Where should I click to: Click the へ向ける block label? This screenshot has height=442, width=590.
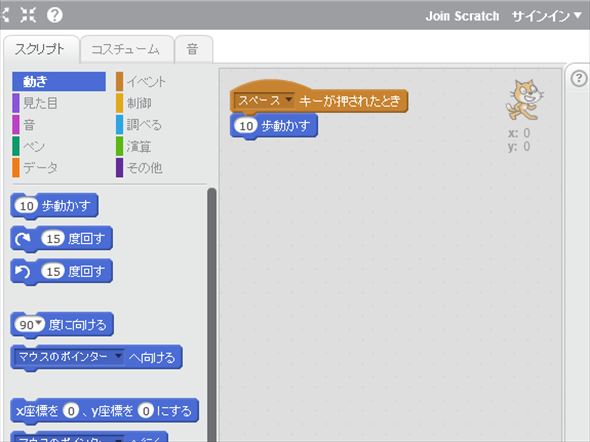point(152,357)
